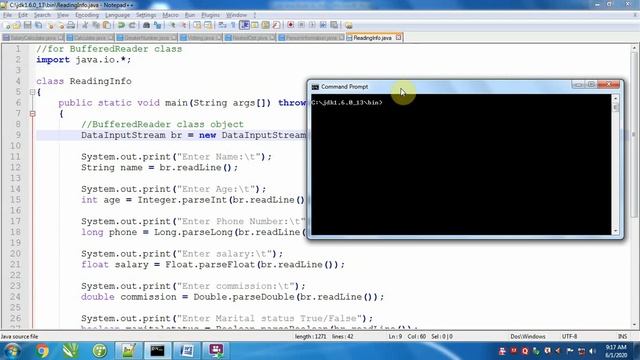The height and width of the screenshot is (360, 640).
Task: Open the Plugins menu
Action: (x=210, y=15)
